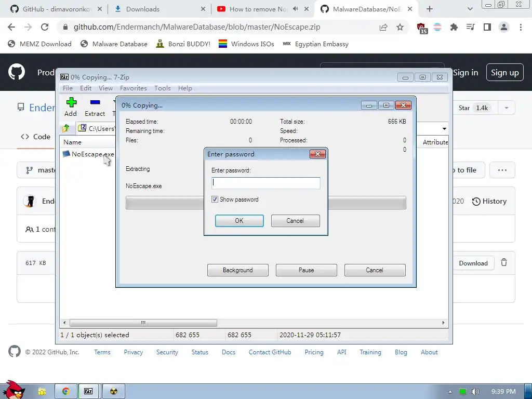This screenshot has width=532, height=399.
Task: Toggle Chrome side panel icon
Action: point(487,27)
